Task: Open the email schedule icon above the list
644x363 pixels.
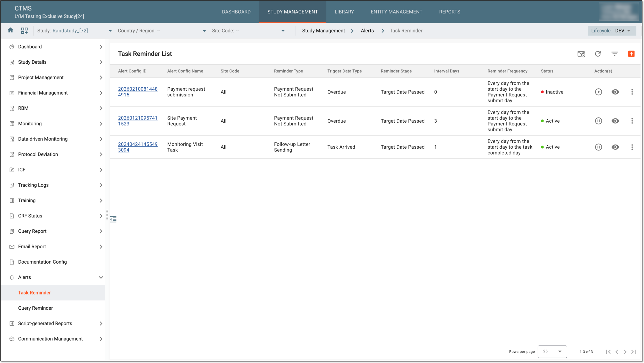Action: coord(581,54)
